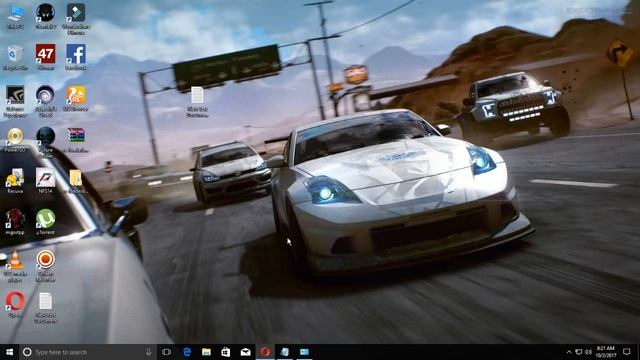Open the red headset shortcut beside uTorrent
The image size is (640, 360).
click(x=15, y=222)
